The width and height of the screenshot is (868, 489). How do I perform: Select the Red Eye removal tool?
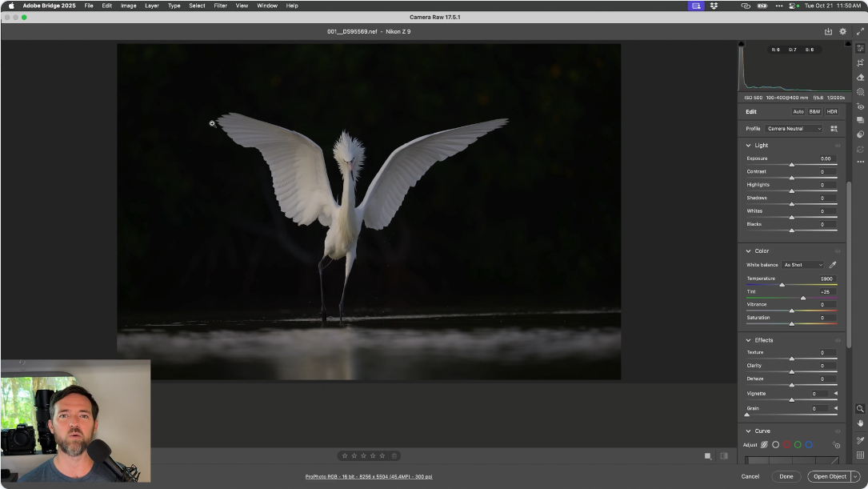[x=860, y=106]
